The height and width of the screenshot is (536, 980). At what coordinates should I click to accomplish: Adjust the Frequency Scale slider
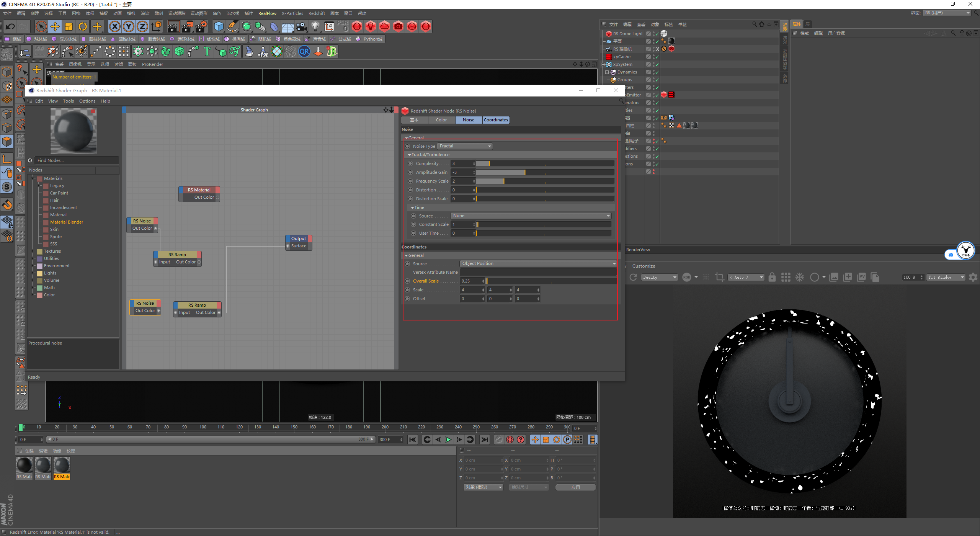(x=545, y=181)
